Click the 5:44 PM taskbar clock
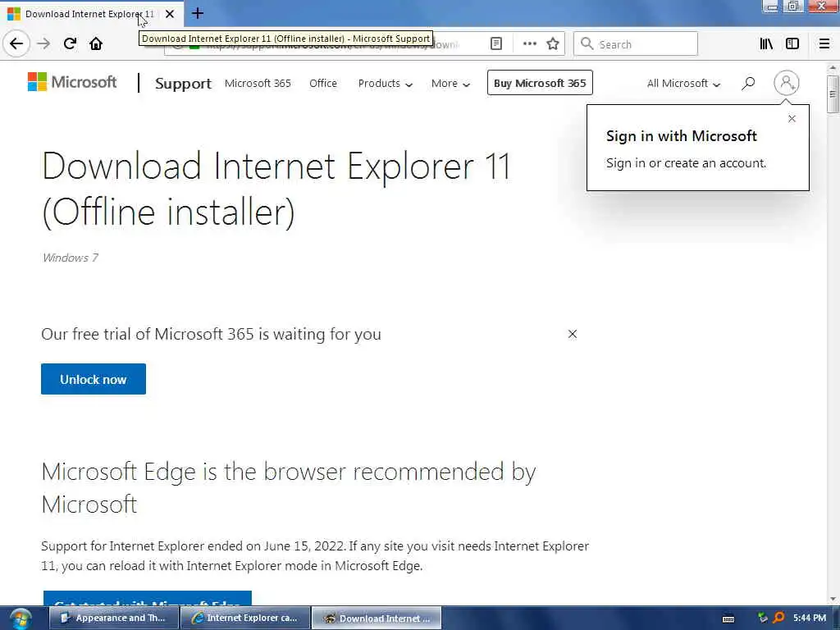This screenshot has width=840, height=630. [810, 618]
